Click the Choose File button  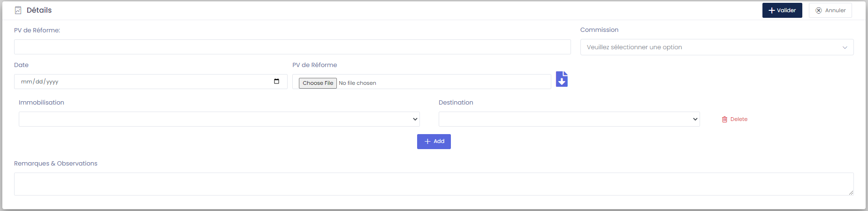[318, 83]
